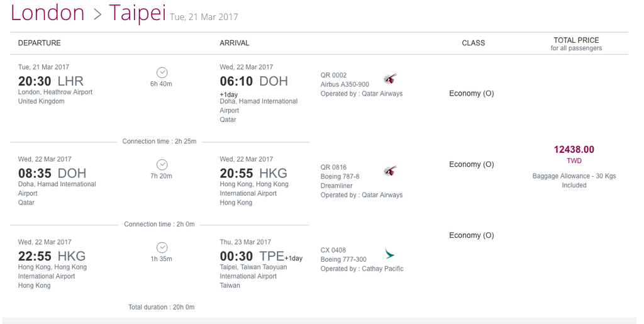Click the 12438.00 total price amount

coord(574,150)
